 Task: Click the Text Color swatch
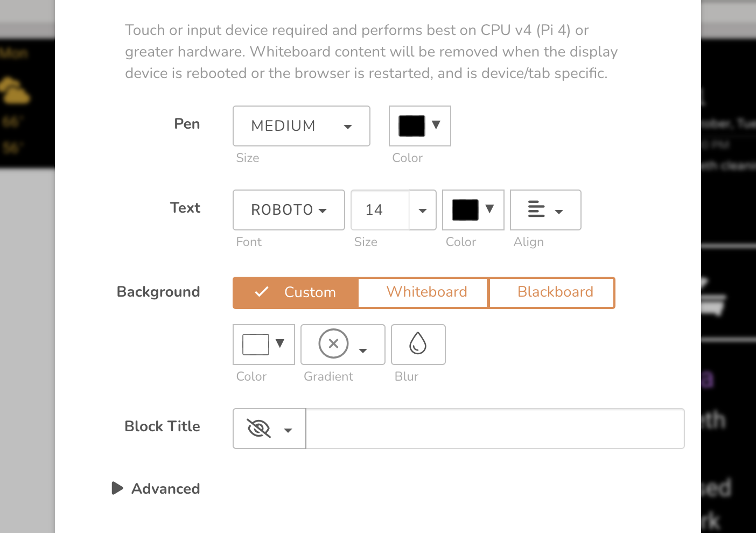(x=466, y=209)
